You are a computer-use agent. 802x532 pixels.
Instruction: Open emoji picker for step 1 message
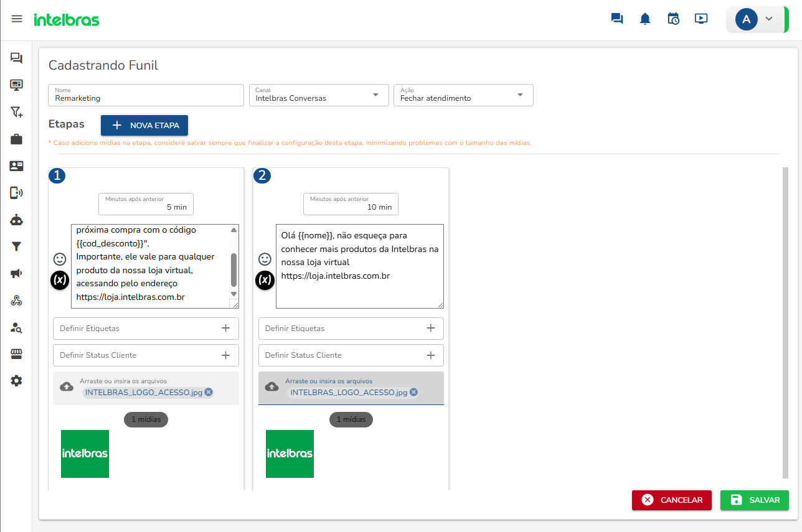click(x=60, y=259)
